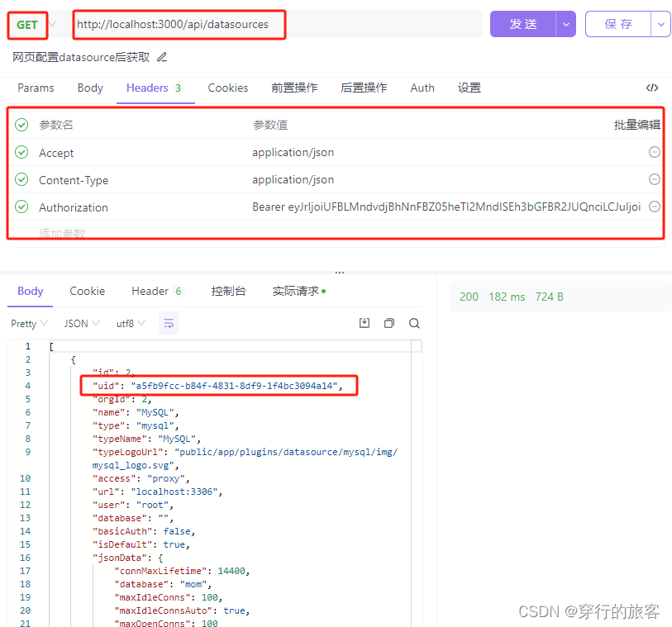Open the code view with the </> icon
The width and height of the screenshot is (672, 627).
(652, 88)
